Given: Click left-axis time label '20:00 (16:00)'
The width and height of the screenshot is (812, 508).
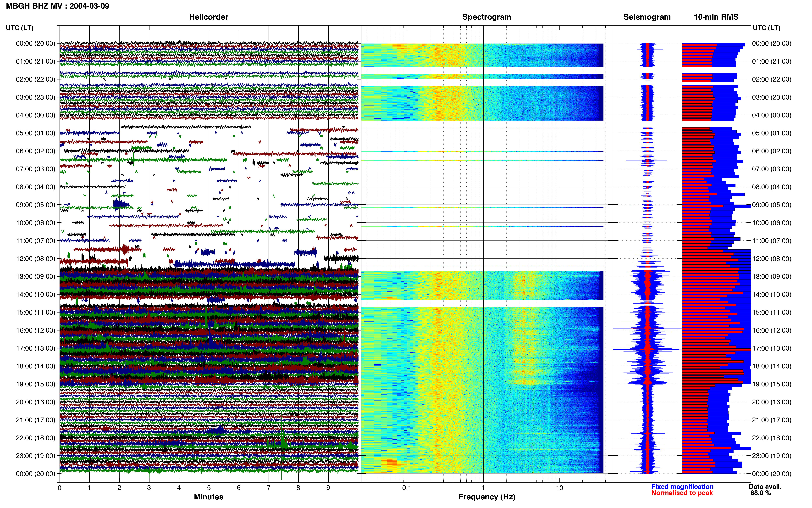Looking at the screenshot, I should click(x=36, y=402).
